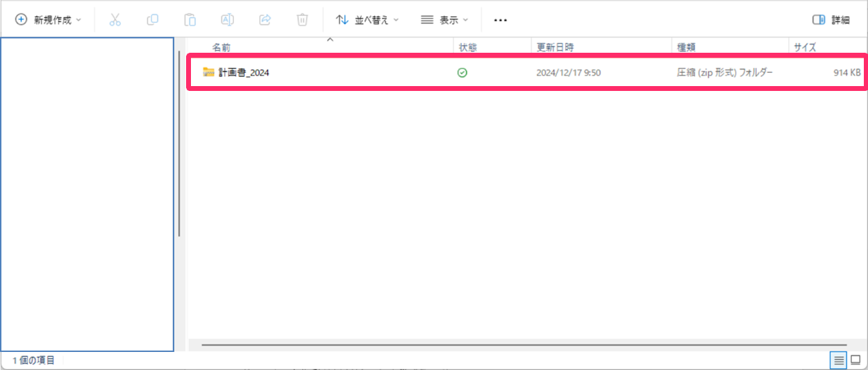The height and width of the screenshot is (370, 868).
Task: Open the 並べ替え sort dropdown
Action: point(367,20)
